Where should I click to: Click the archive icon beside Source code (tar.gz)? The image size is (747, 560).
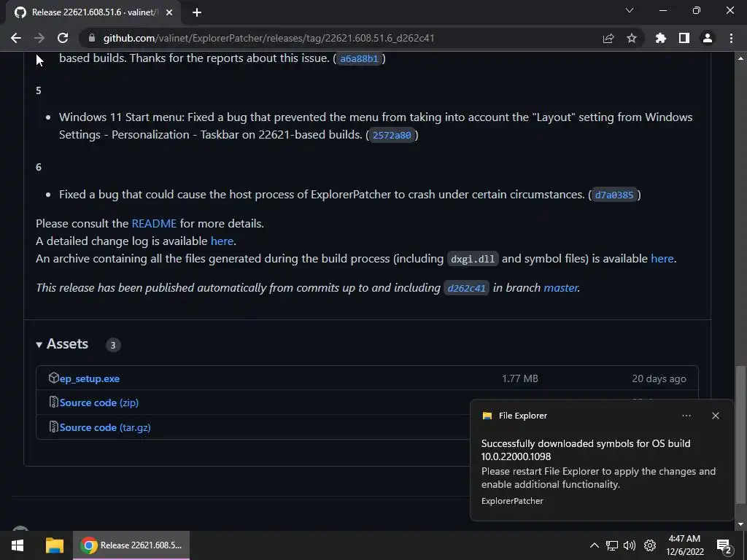tap(54, 427)
